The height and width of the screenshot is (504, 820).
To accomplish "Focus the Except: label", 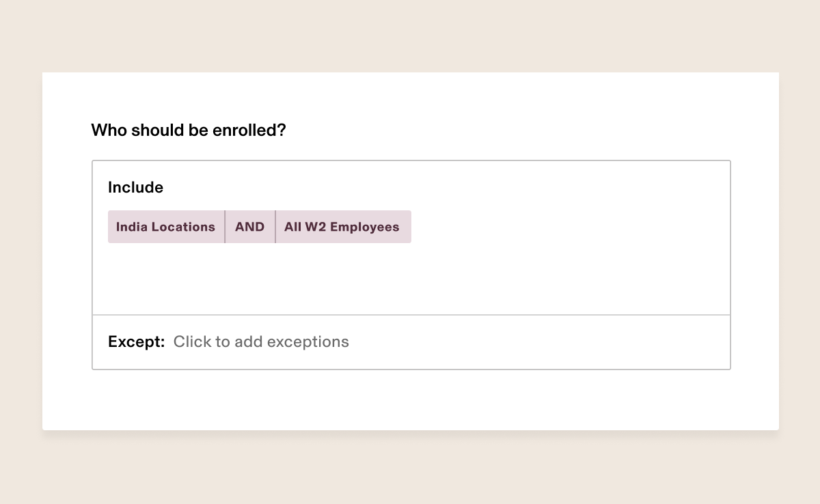I will [136, 341].
